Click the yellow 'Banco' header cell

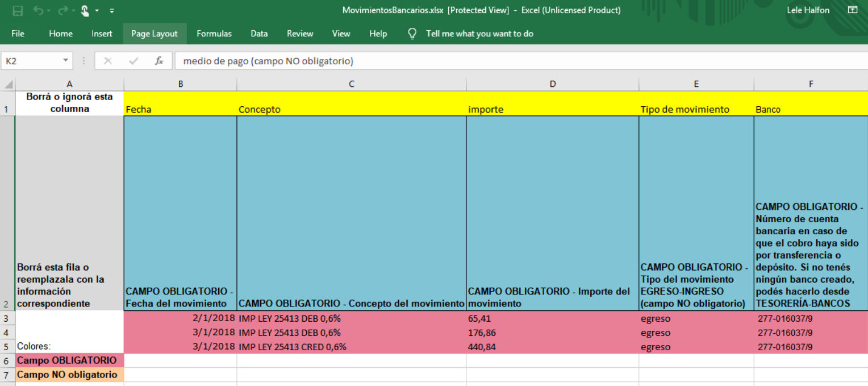point(811,103)
